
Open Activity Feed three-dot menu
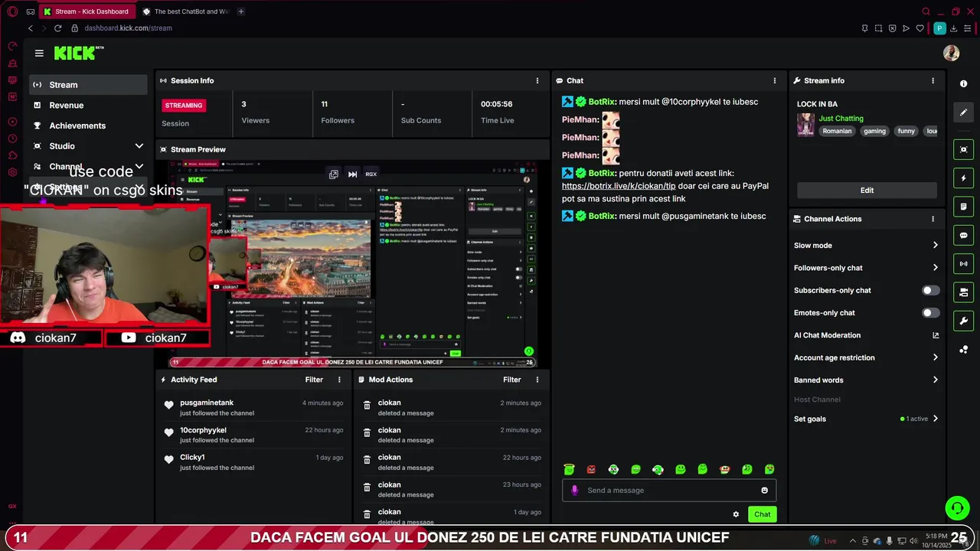coord(339,380)
